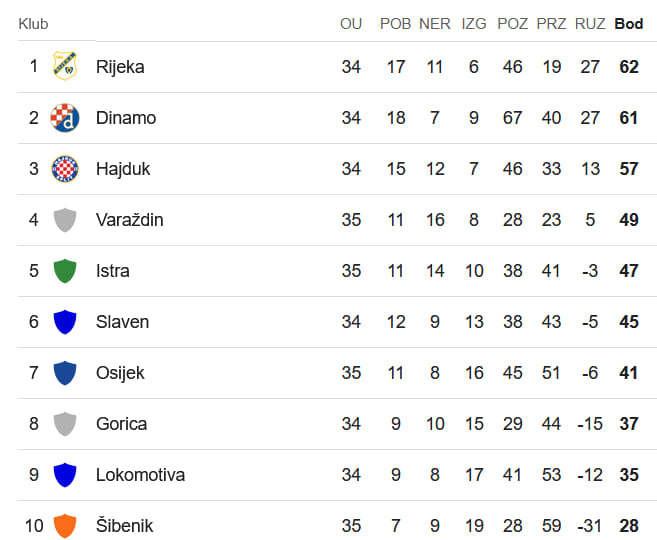The width and height of the screenshot is (657, 540).
Task: Open the Hajduk team name
Action: point(123,169)
